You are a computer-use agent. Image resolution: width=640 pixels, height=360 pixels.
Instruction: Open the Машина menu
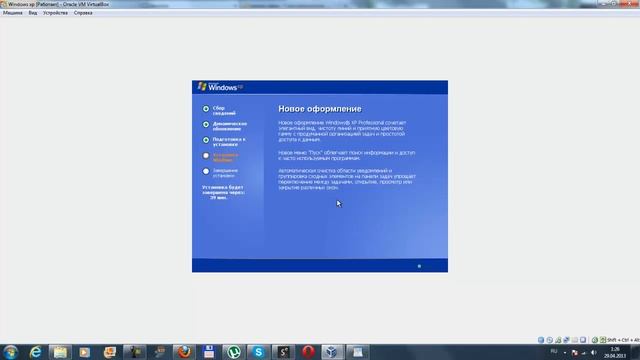pyautogui.click(x=13, y=13)
